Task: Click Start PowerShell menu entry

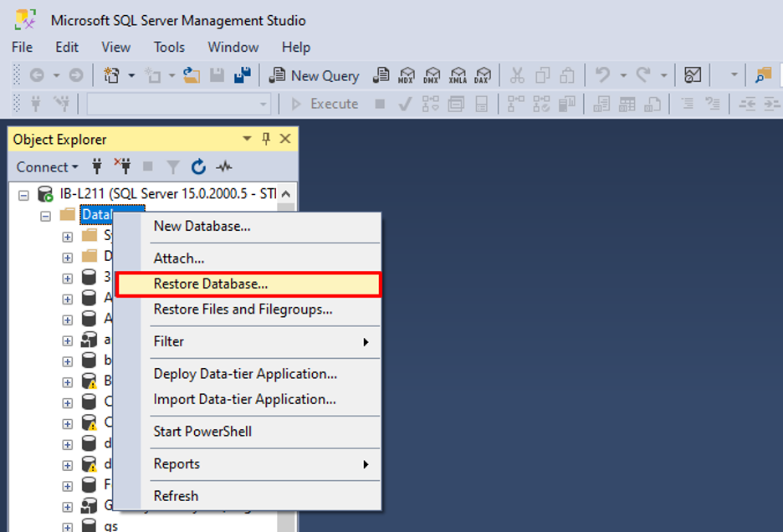Action: 248,432
